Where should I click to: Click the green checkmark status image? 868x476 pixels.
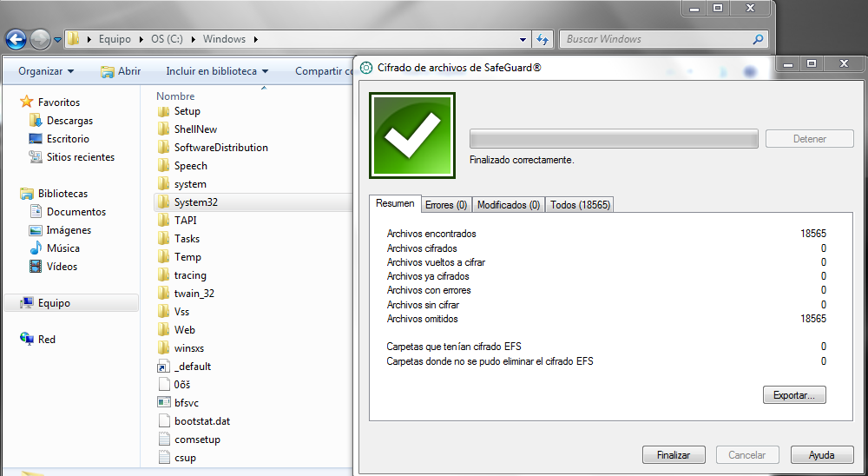pos(412,136)
